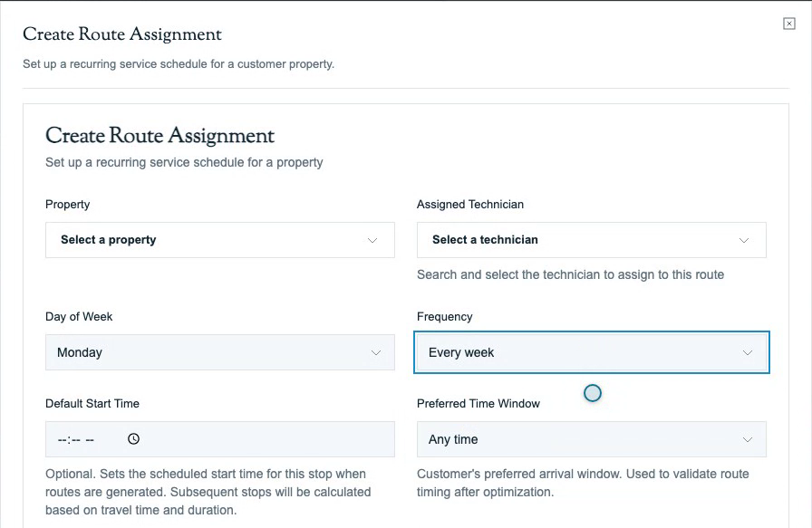Click the inner subtitle 'schedule for a property'

257,162
